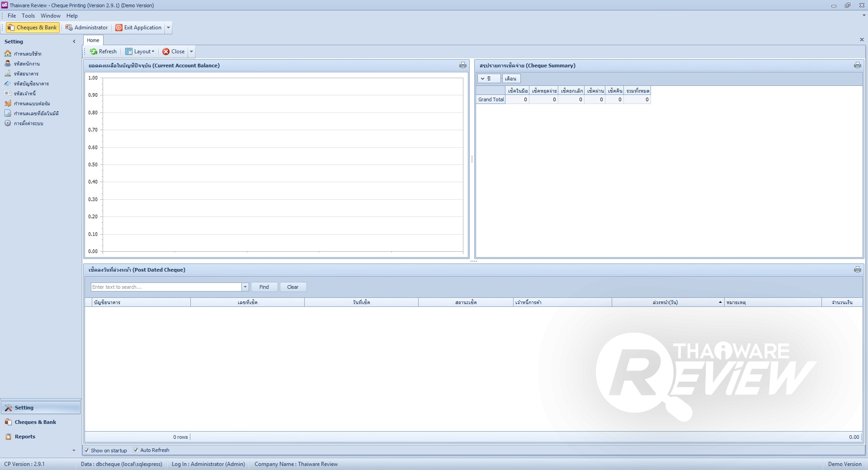868x470 pixels.
Task: Click the Enter text to search field
Action: click(166, 287)
